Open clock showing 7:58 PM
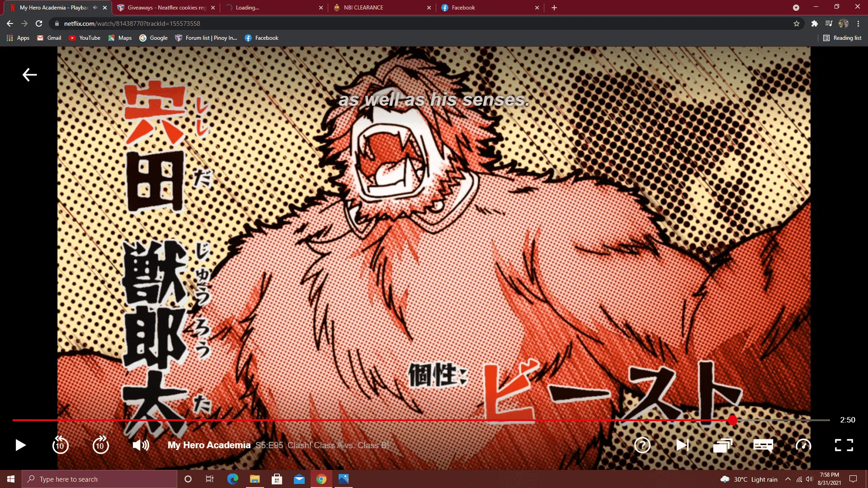Screen dimensions: 868x488 click(x=829, y=479)
